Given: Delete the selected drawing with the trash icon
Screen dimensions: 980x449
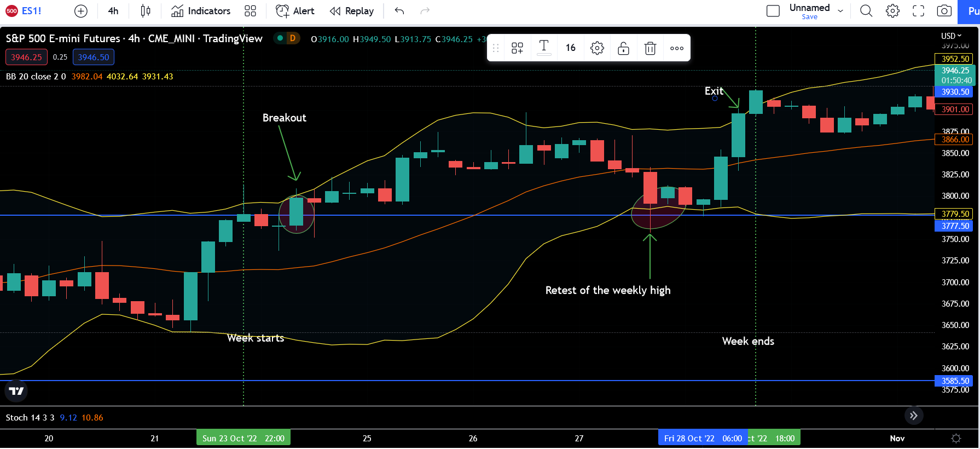Looking at the screenshot, I should coord(650,48).
